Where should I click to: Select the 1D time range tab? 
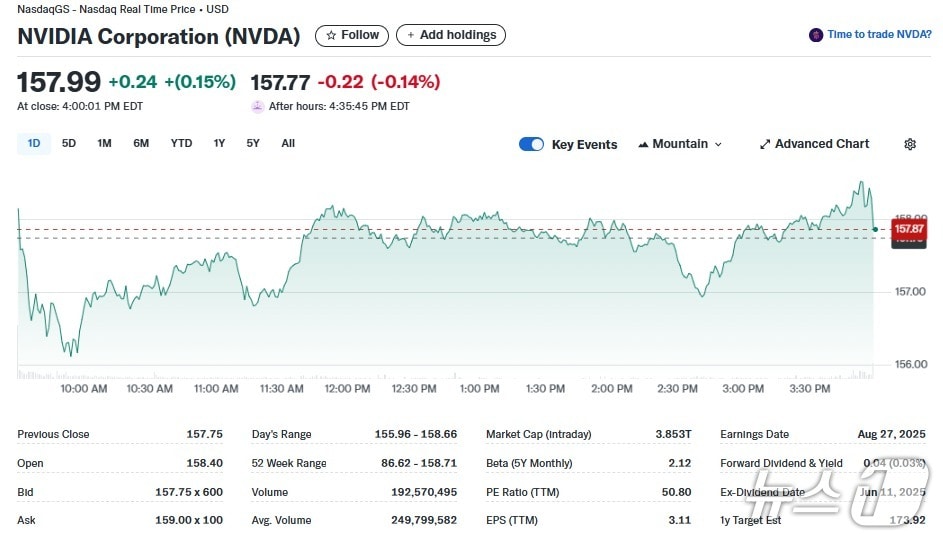coord(34,143)
